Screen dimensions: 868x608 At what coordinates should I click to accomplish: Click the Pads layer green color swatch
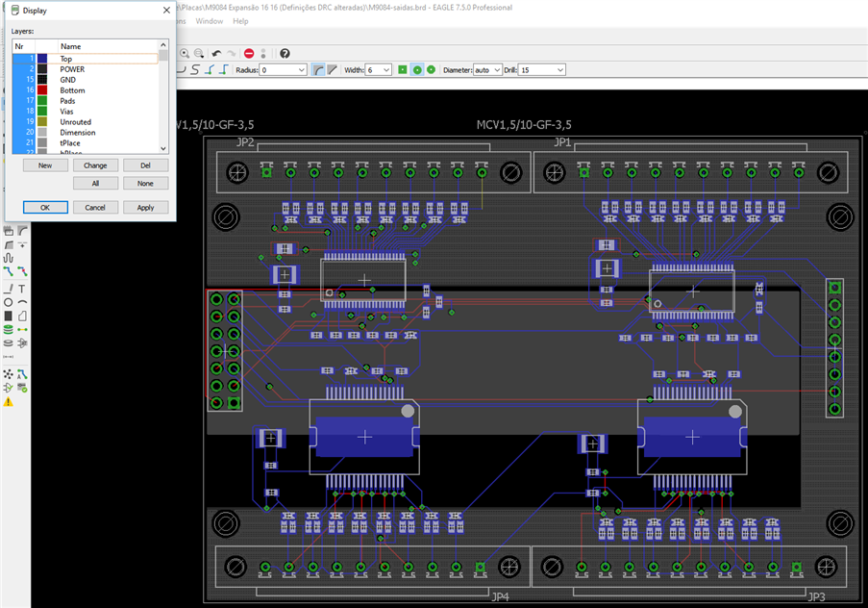[42, 101]
